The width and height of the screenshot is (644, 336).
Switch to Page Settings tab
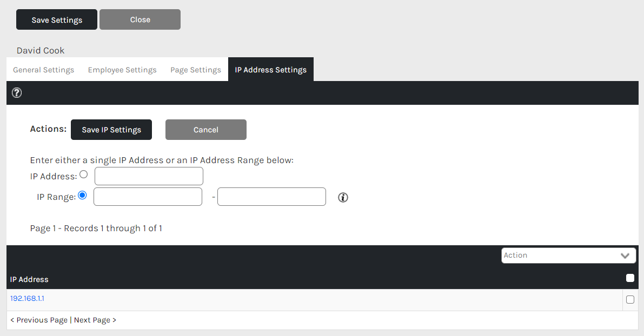(x=196, y=70)
